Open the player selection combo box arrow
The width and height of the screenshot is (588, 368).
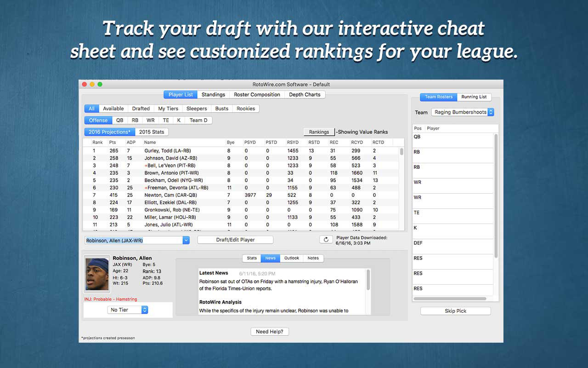click(186, 240)
